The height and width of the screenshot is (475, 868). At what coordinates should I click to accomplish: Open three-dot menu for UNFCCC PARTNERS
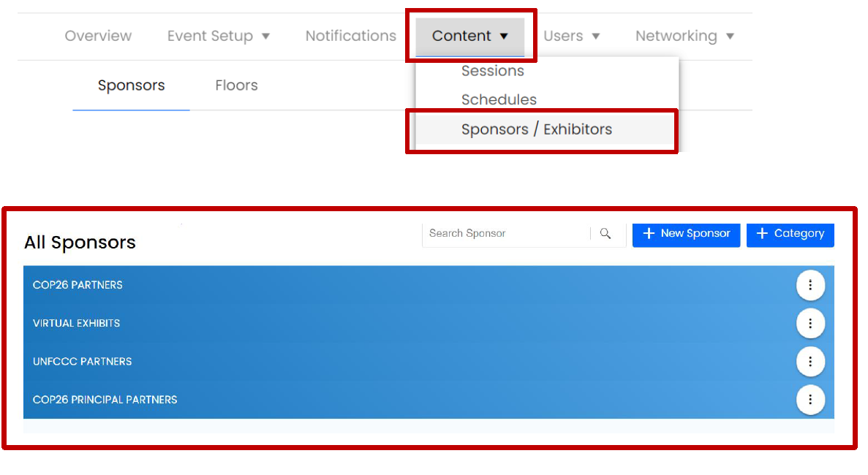[810, 361]
